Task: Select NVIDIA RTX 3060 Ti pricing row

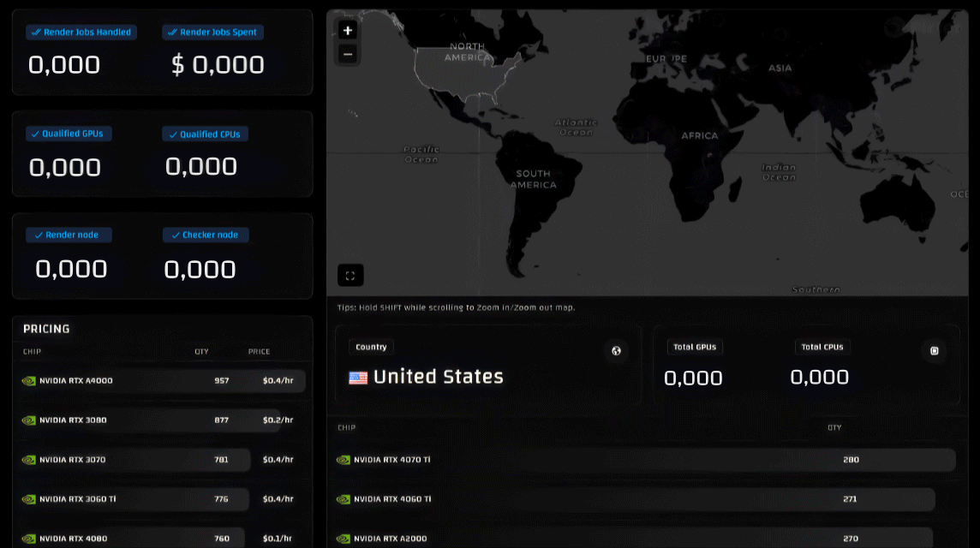Action: pos(163,498)
